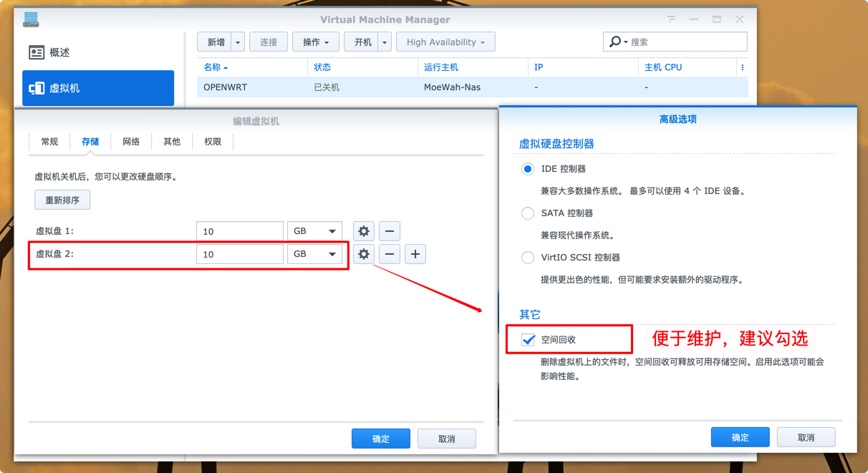Image resolution: width=868 pixels, height=473 pixels.
Task: Open settings gear for virtual disk 1
Action: (364, 231)
